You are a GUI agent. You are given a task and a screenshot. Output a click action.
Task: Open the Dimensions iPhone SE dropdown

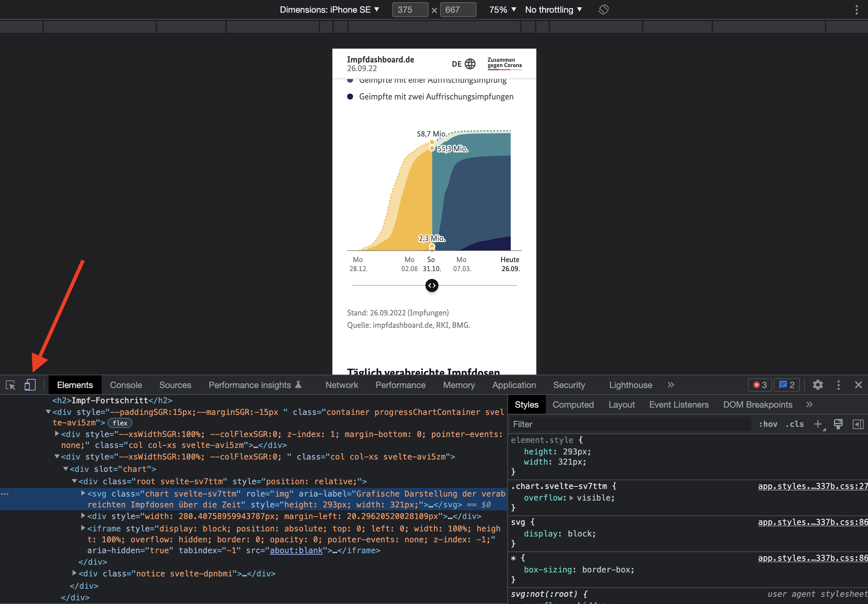329,10
